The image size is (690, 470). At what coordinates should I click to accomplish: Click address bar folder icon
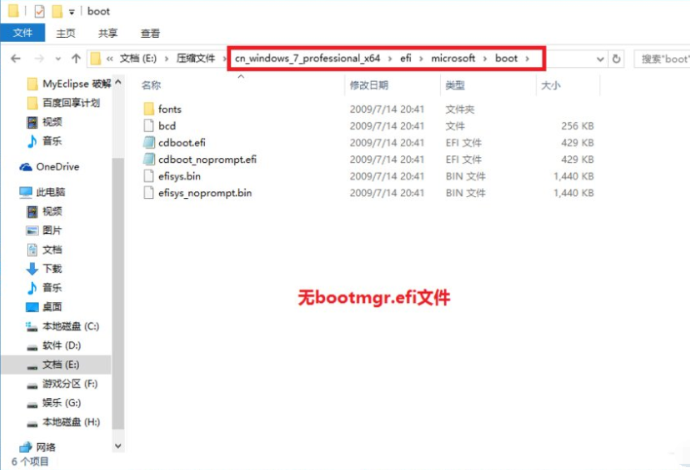[95, 59]
